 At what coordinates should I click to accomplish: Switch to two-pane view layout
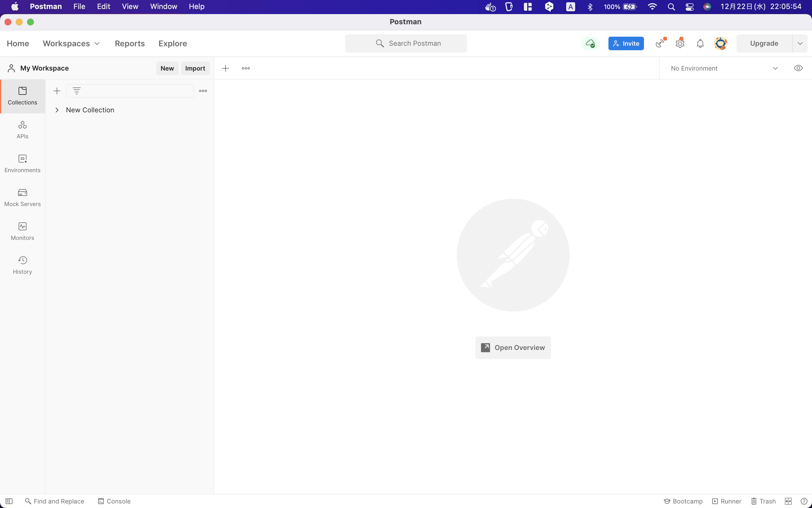point(788,501)
